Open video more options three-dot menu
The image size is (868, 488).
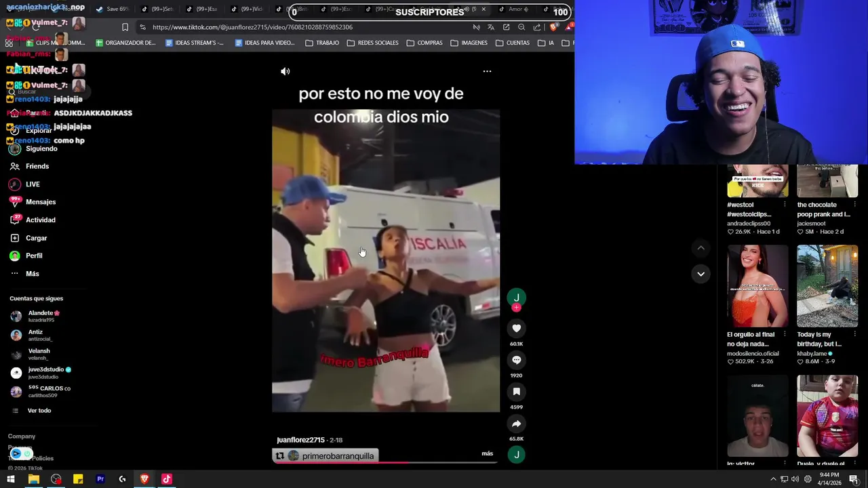(x=487, y=71)
